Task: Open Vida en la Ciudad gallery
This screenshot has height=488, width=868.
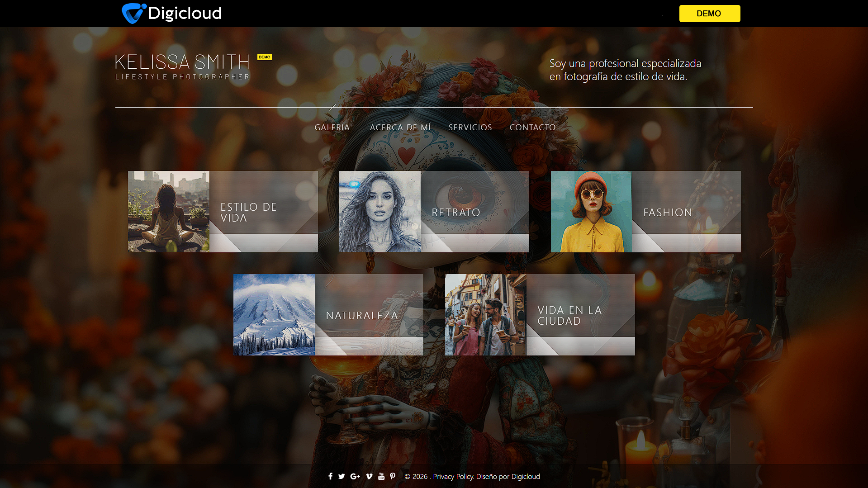Action: click(x=540, y=315)
